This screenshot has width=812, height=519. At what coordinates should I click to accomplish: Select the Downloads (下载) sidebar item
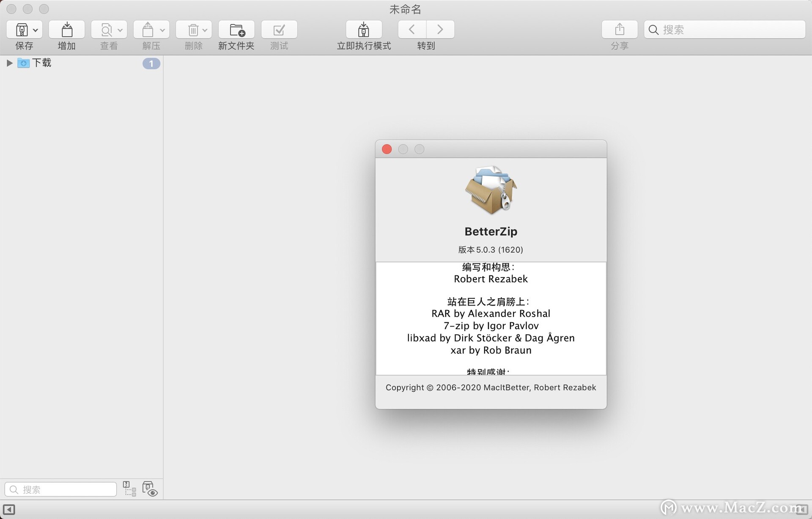pos(81,63)
